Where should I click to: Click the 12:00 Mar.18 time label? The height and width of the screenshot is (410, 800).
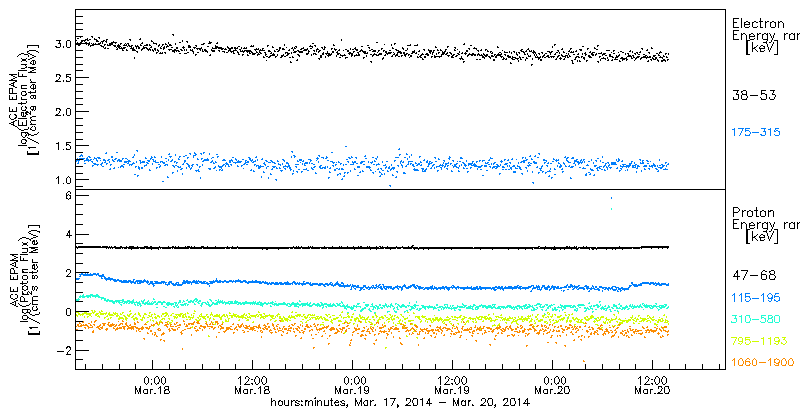point(253,386)
